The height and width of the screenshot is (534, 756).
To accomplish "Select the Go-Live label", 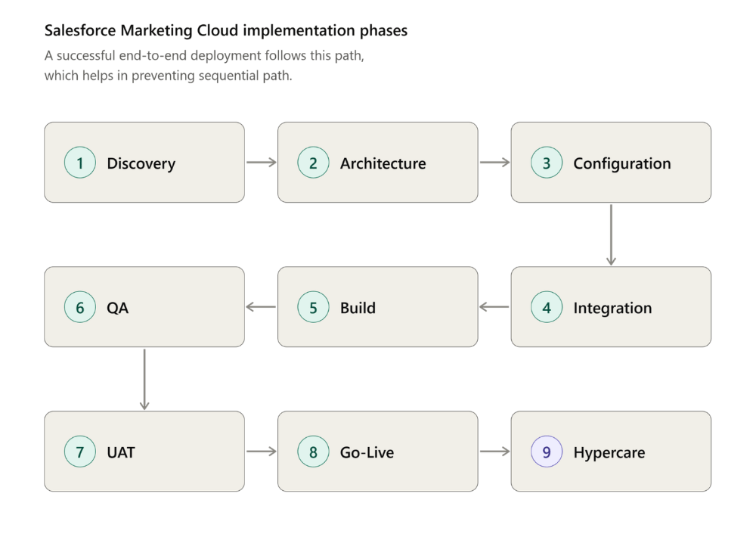I will pos(367,452).
